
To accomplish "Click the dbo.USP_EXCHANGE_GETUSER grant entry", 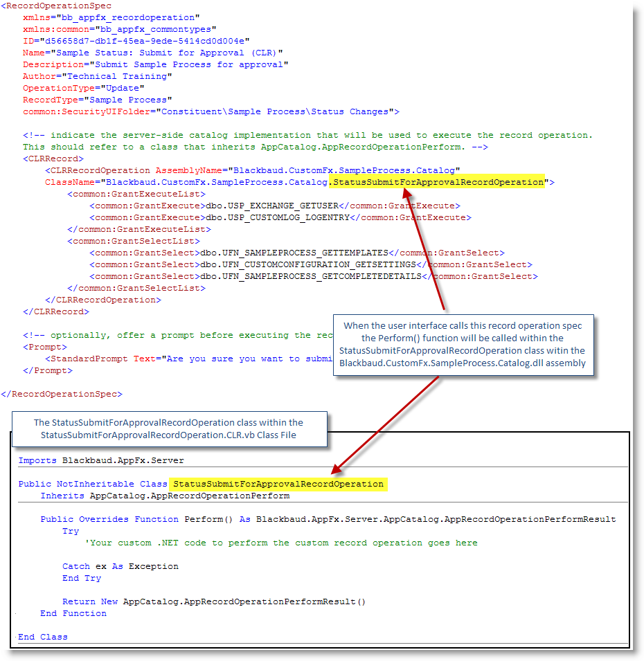I will click(x=275, y=206).
